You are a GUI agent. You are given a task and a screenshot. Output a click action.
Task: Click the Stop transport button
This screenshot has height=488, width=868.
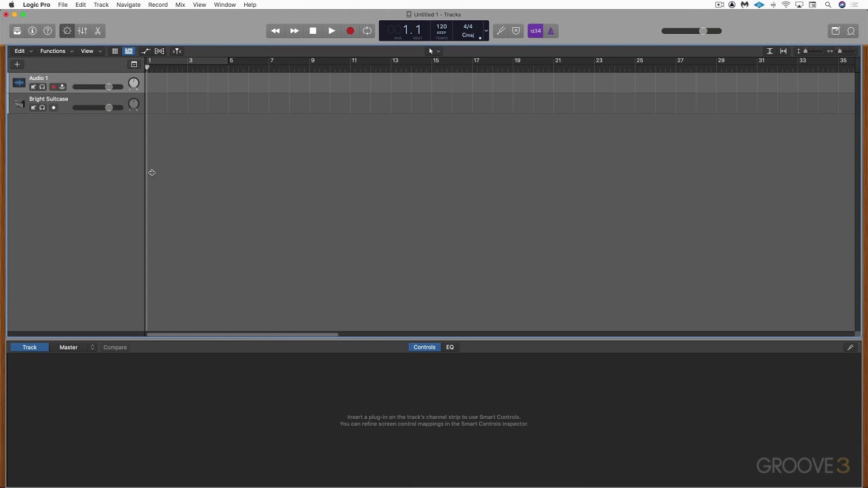[313, 30]
